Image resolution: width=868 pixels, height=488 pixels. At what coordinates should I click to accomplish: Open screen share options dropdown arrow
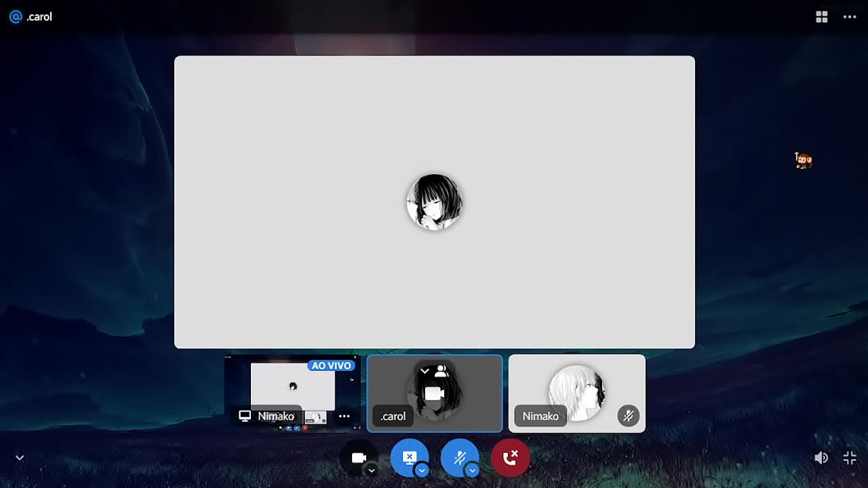click(422, 470)
